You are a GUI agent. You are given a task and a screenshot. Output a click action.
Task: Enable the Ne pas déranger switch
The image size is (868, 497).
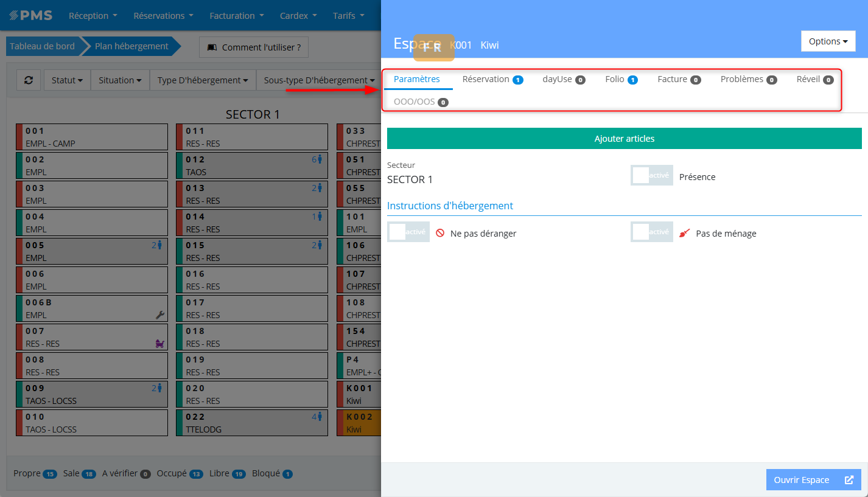point(408,232)
